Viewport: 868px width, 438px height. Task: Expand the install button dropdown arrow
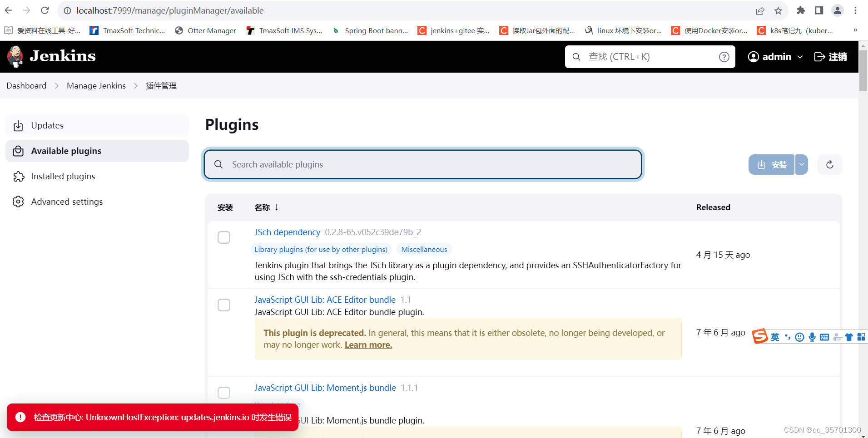[801, 164]
